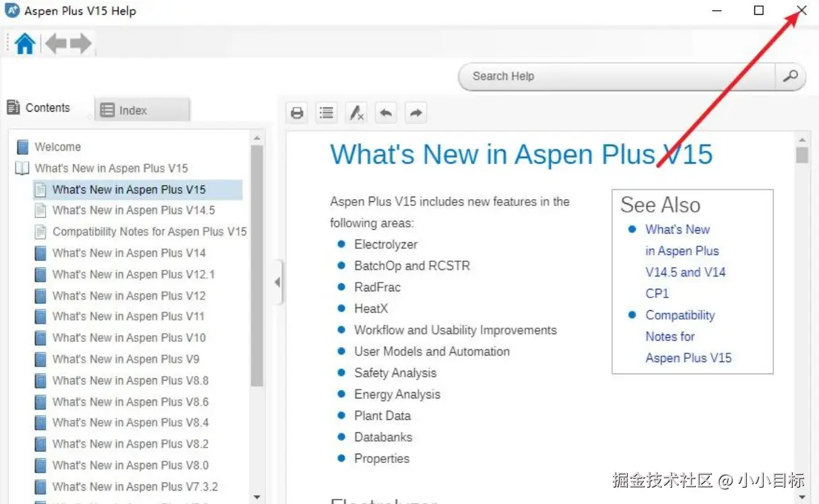Click book icon beside What's New V10
Screen dimensions: 819x504
click(x=40, y=338)
